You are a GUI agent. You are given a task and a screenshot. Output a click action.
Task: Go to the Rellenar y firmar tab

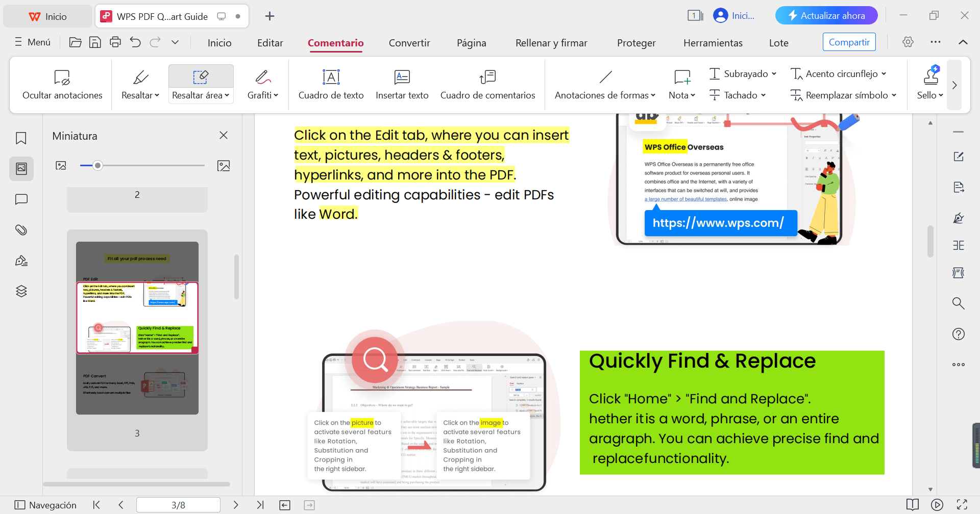pos(551,43)
